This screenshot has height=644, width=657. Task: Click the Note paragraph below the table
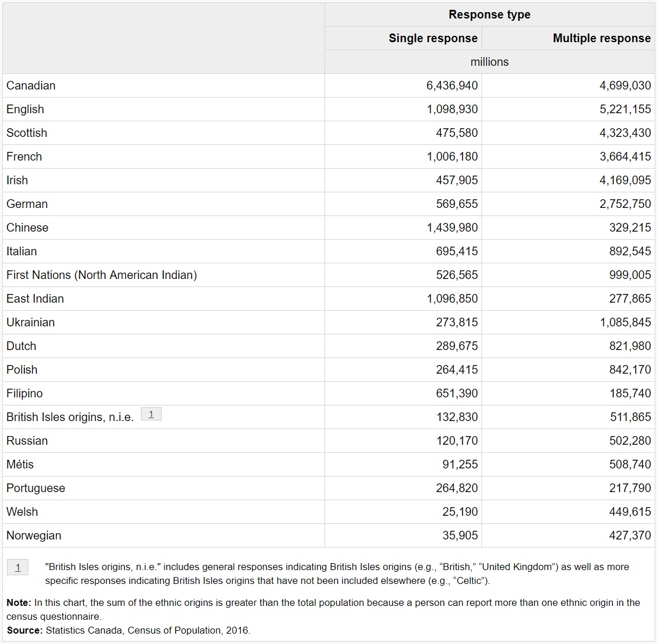323,609
